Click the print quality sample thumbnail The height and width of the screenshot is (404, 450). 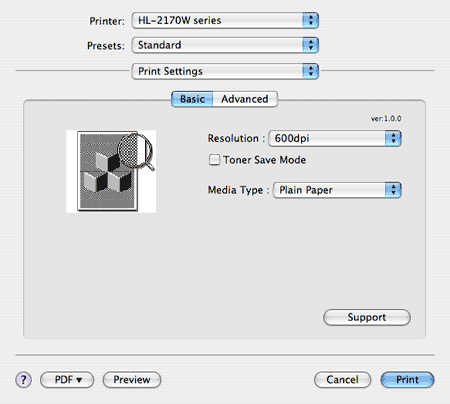coord(111,171)
